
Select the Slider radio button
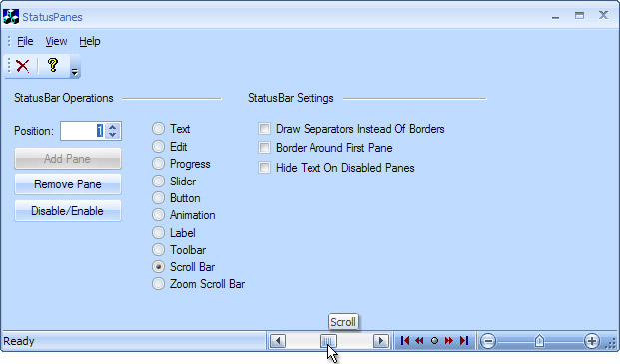[158, 181]
